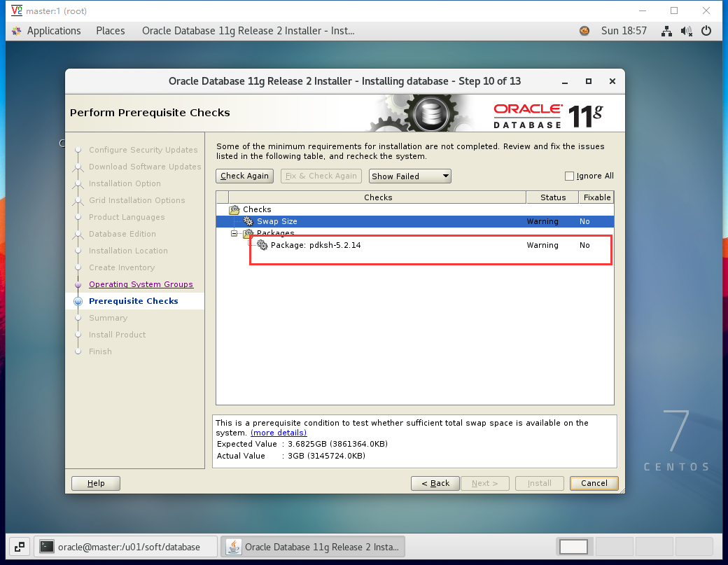Minimize the Oracle installer dialog

coord(565,82)
